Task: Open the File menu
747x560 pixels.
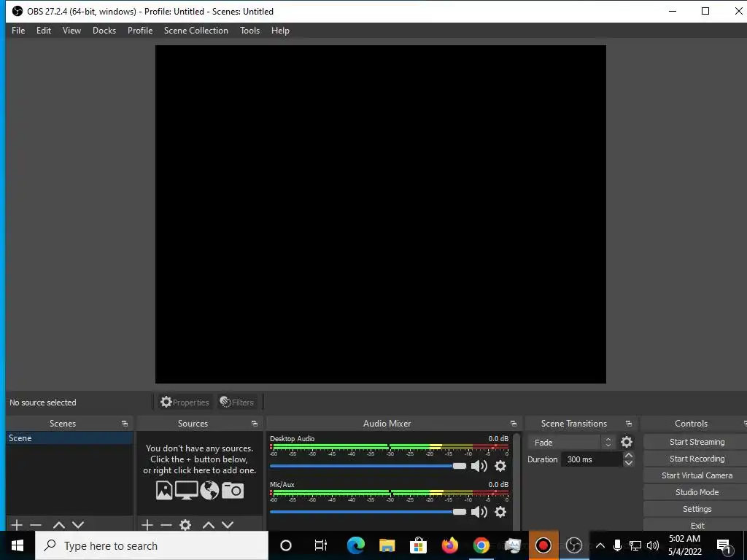Action: point(18,31)
